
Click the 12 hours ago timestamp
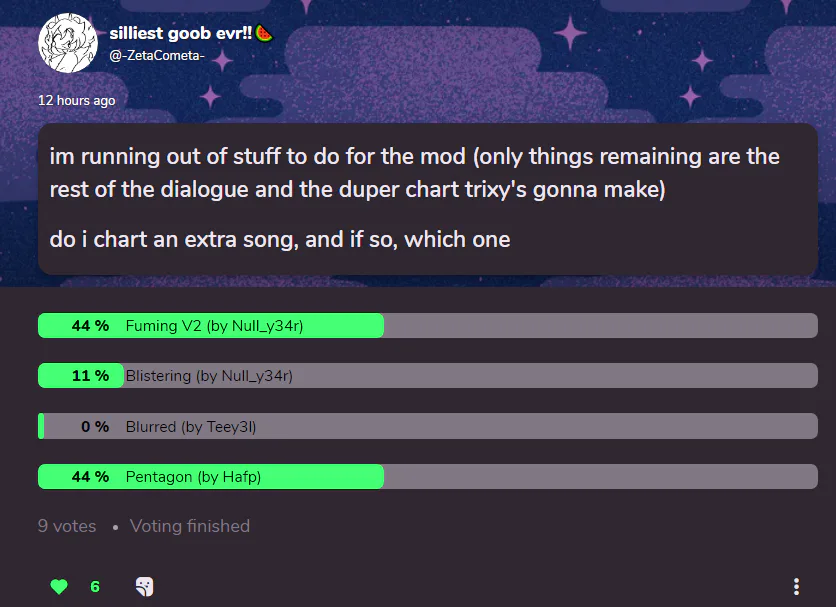(x=76, y=100)
